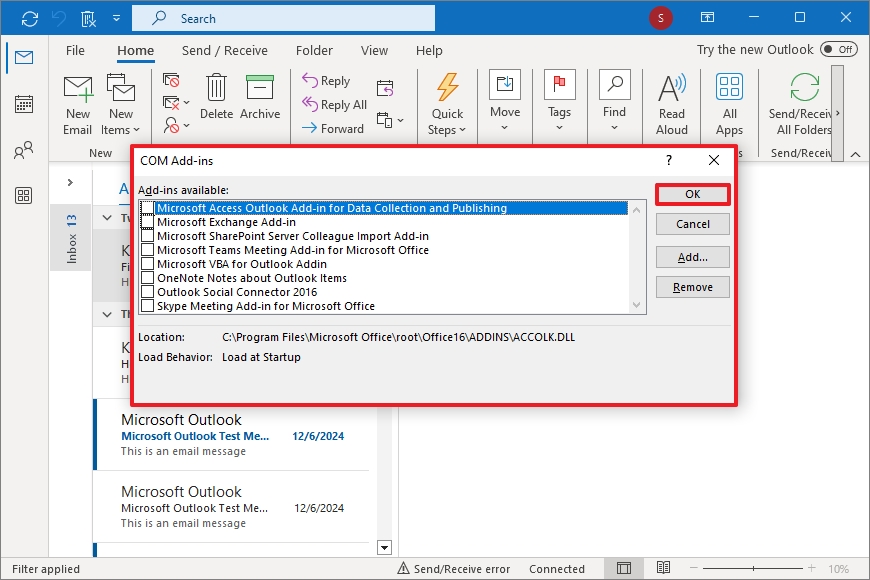Open the File menu
Viewport: 870px width, 580px height.
pos(75,51)
